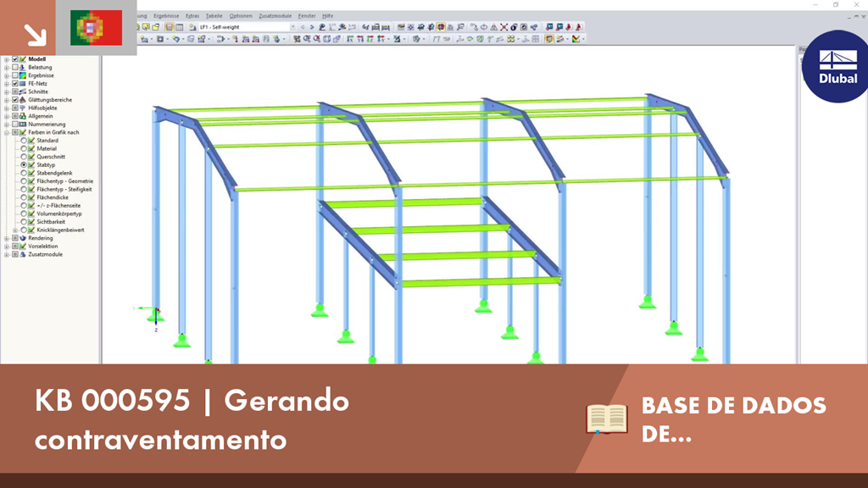
Task: Click the Flächendicke tree label
Action: tap(53, 197)
